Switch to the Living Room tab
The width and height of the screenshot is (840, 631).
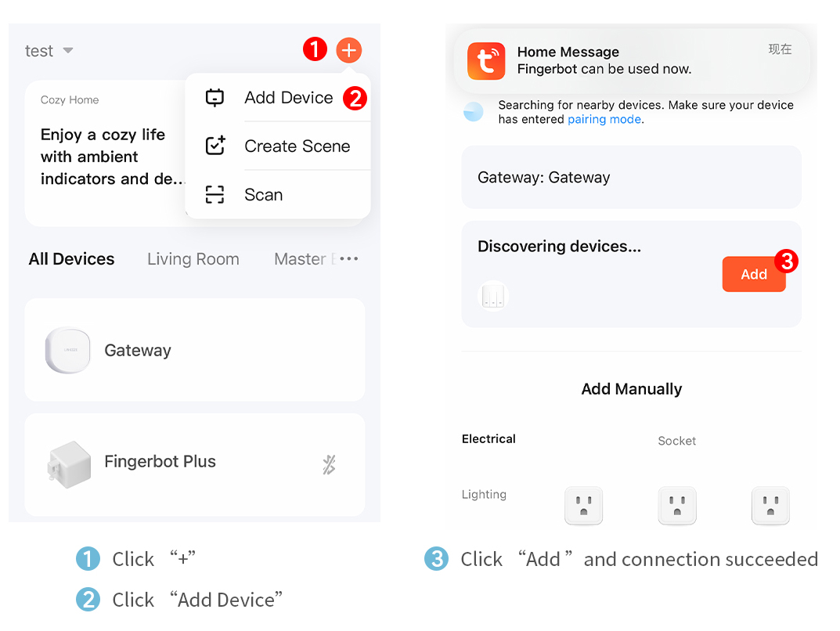point(193,259)
